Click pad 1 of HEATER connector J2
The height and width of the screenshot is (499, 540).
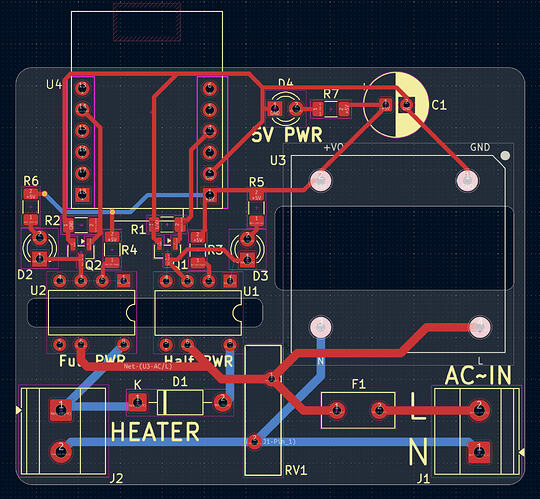(x=61, y=410)
